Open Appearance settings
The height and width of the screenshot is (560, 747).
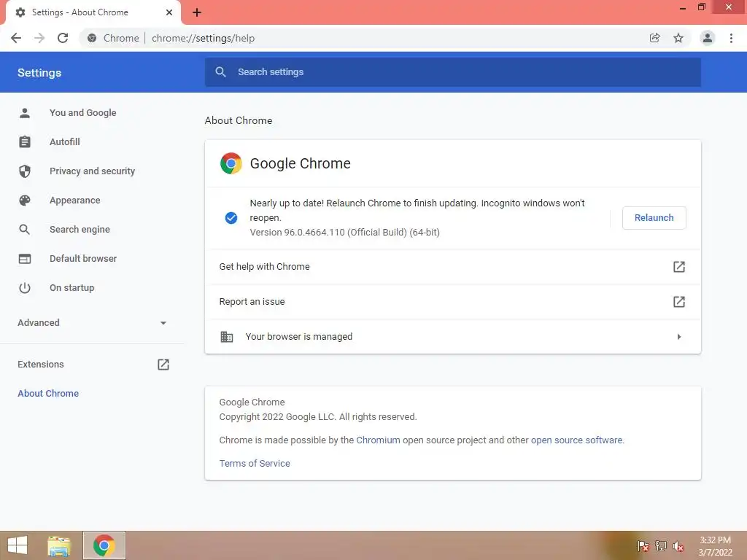(75, 201)
